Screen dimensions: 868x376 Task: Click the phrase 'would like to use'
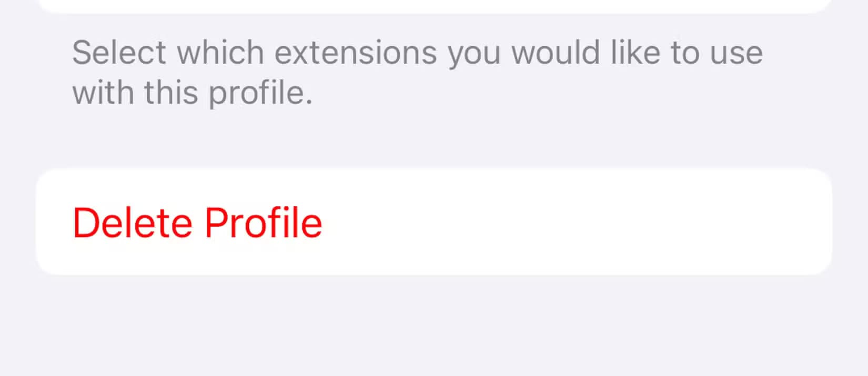[637, 53]
